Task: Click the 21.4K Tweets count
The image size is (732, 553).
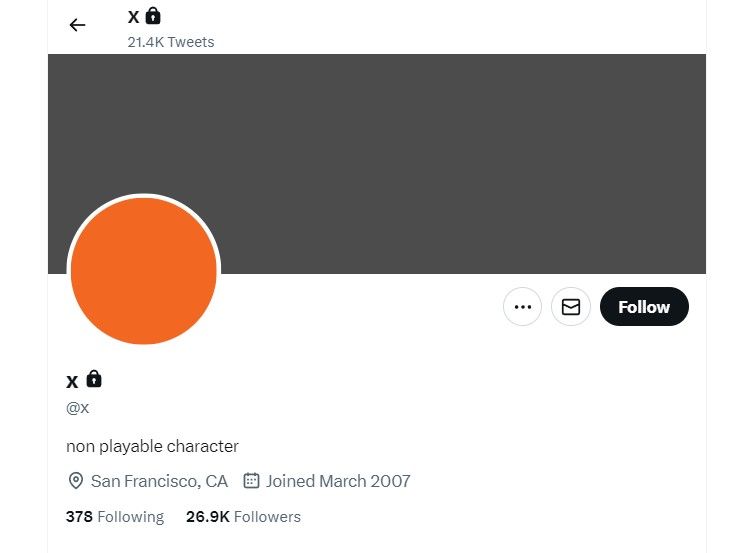Action: point(171,42)
